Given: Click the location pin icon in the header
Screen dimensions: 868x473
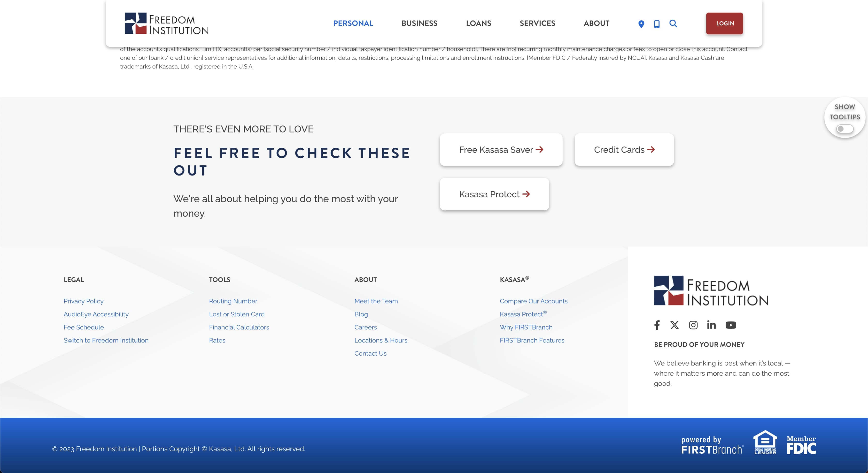Looking at the screenshot, I should [x=641, y=23].
